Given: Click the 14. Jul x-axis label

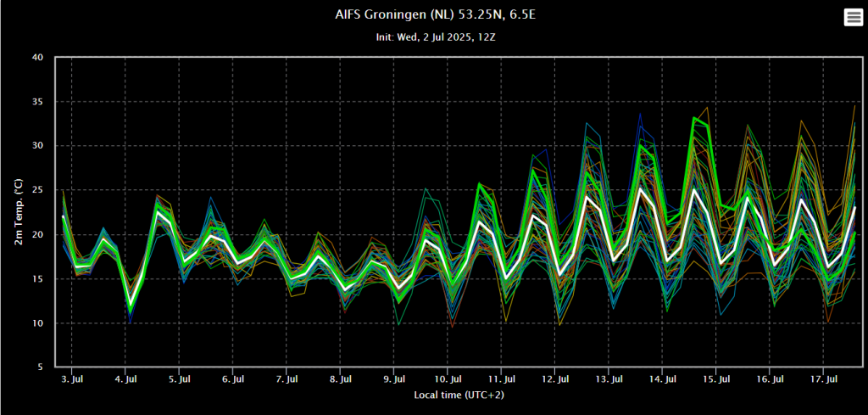Looking at the screenshot, I should tap(663, 379).
